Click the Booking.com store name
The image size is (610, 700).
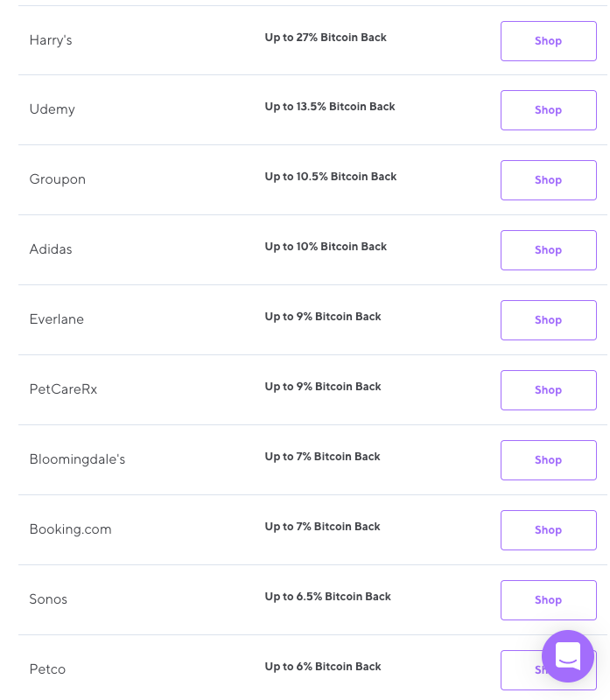pyautogui.click(x=70, y=529)
